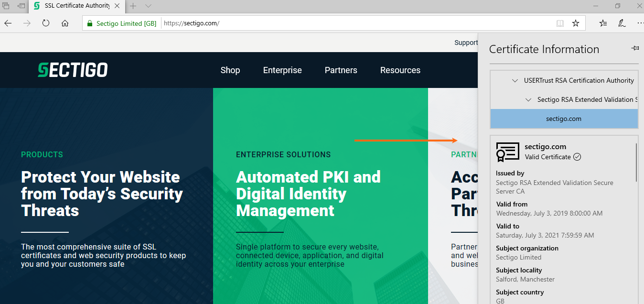Go to the Home page icon
644x304 pixels.
(x=65, y=23)
